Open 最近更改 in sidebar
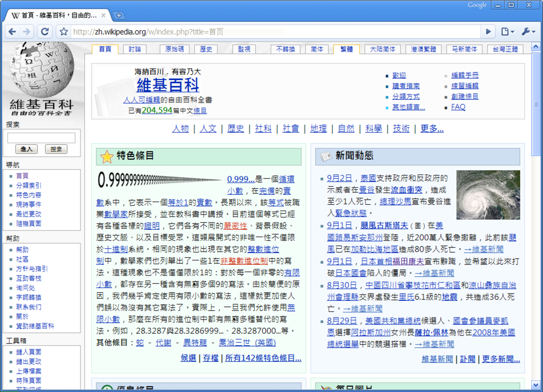 29,214
